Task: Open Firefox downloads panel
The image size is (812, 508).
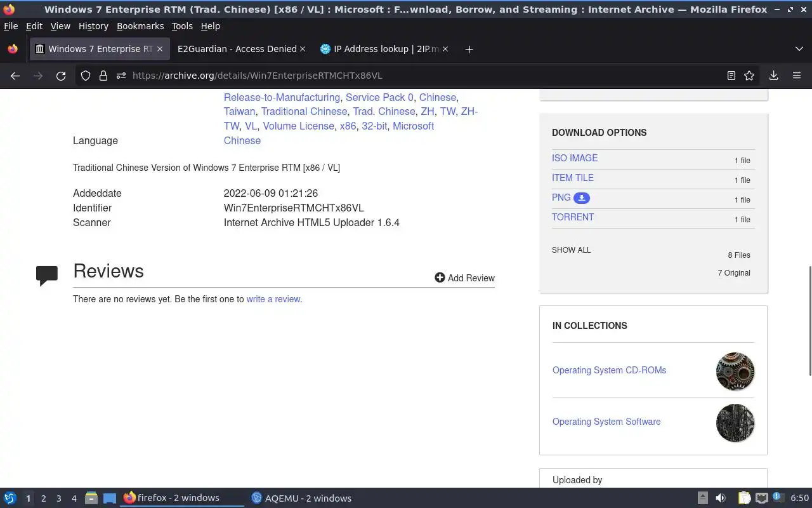Action: [773, 76]
